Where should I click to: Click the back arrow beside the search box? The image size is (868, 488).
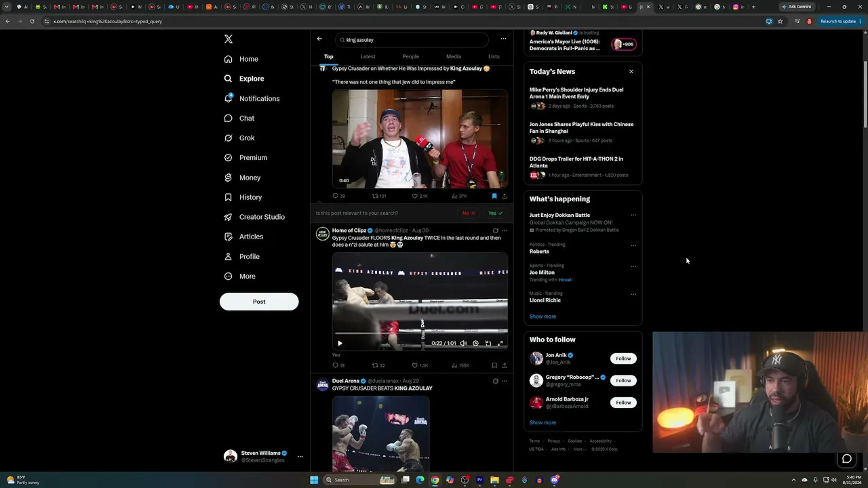tap(319, 39)
